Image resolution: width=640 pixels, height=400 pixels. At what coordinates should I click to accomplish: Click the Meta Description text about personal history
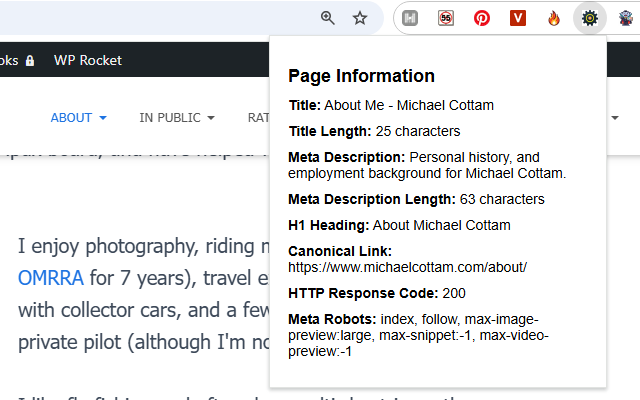pyautogui.click(x=427, y=165)
